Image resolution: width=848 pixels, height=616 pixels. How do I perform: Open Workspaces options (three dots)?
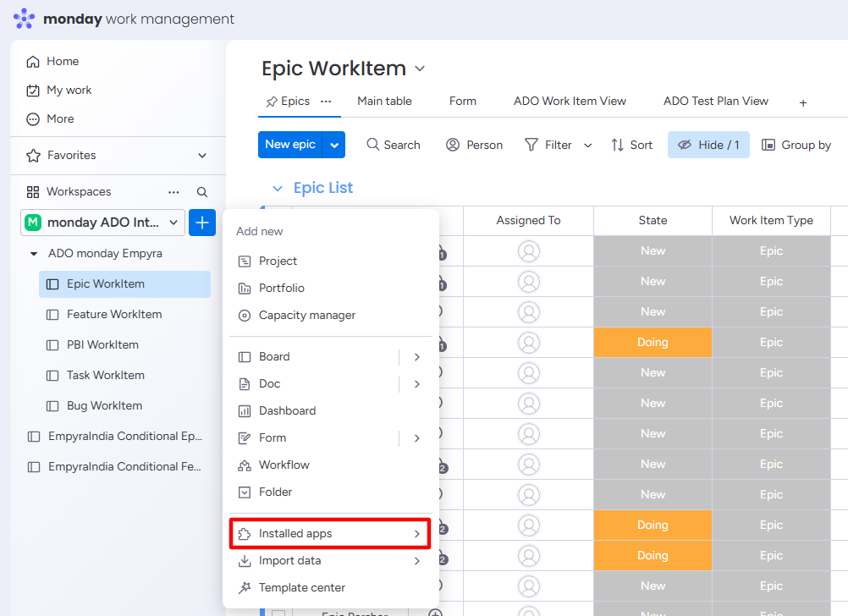pos(173,192)
